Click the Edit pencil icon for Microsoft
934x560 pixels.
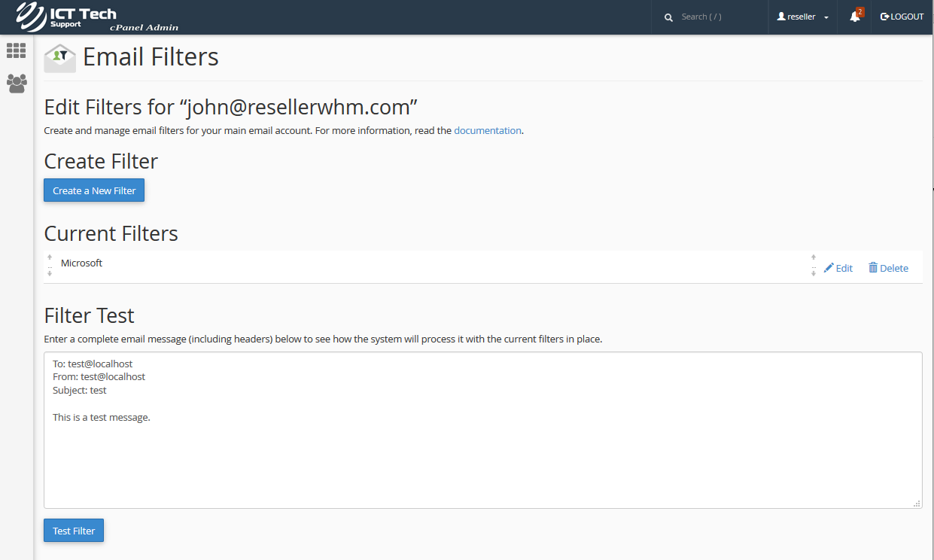click(829, 268)
